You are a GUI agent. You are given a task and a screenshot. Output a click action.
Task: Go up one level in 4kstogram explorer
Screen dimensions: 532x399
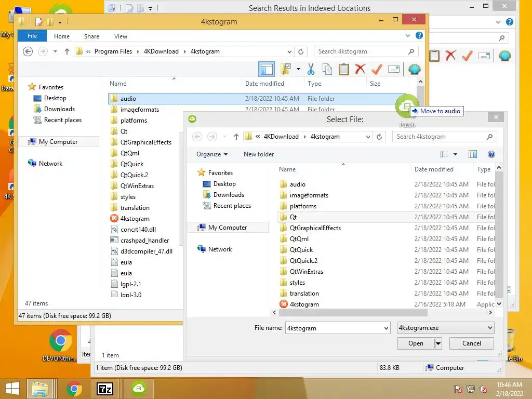pos(67,51)
